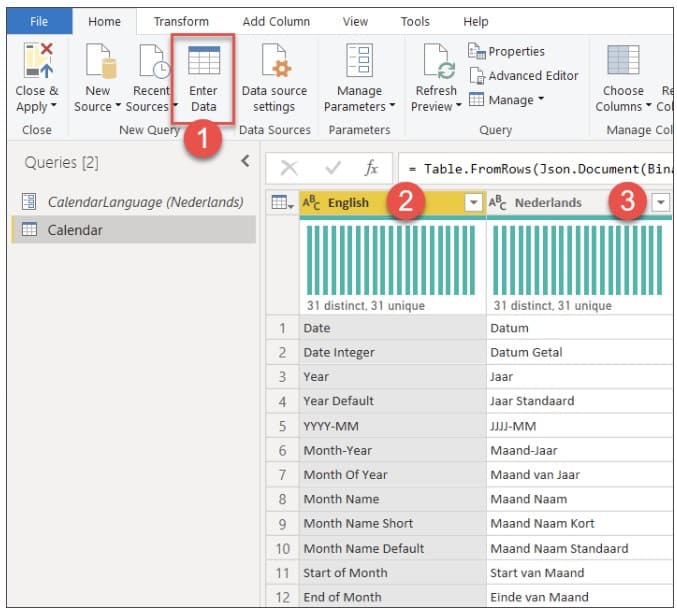The image size is (677, 612).
Task: Click the ABC type icon of Nederlands column
Action: coord(497,202)
